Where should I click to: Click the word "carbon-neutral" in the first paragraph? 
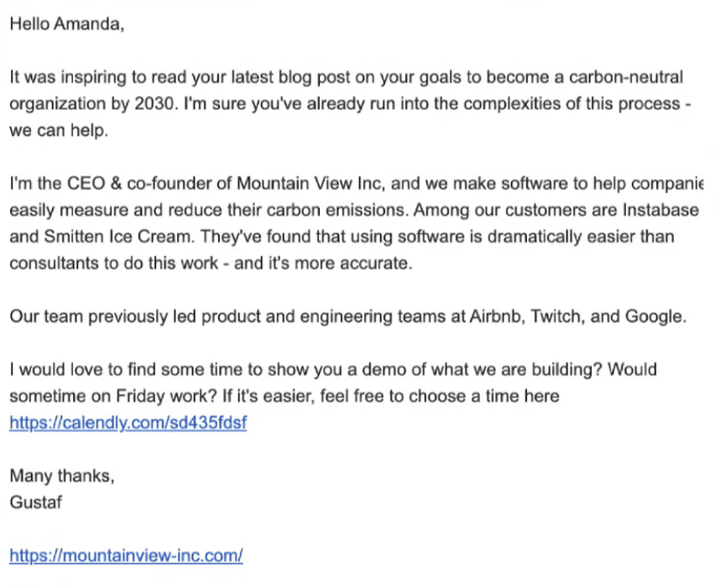626,78
